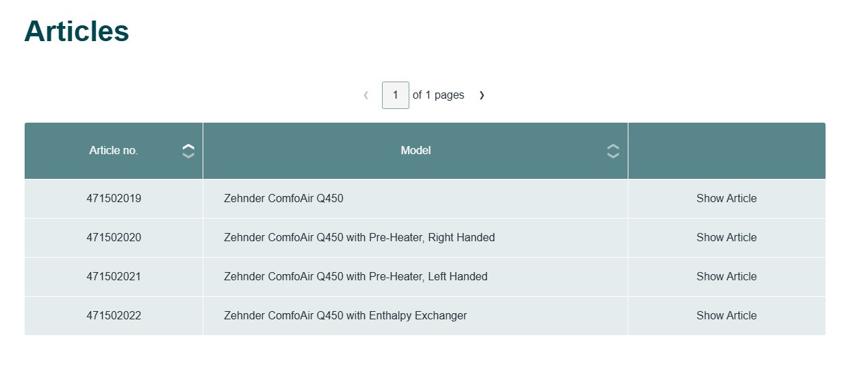Click the Pre-Heater, Right Handed model
Viewport: 868px width, 368px height.
click(x=359, y=238)
